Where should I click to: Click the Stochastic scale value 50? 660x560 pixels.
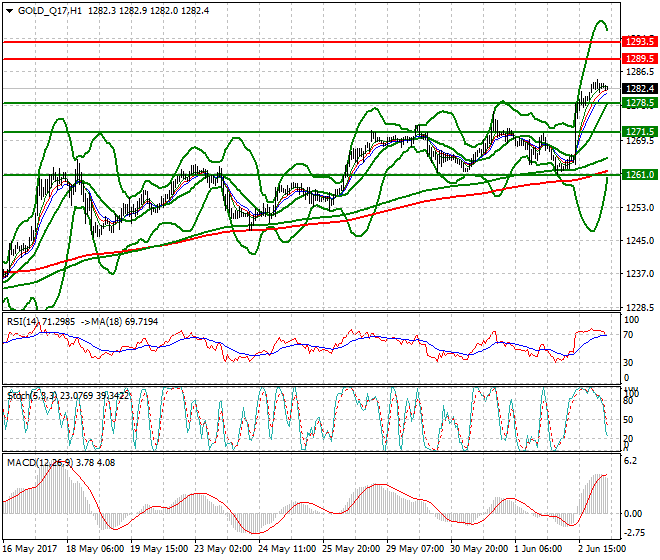click(628, 420)
